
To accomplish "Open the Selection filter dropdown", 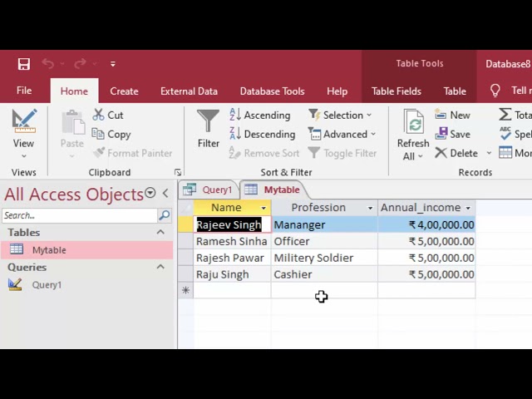I will (340, 115).
